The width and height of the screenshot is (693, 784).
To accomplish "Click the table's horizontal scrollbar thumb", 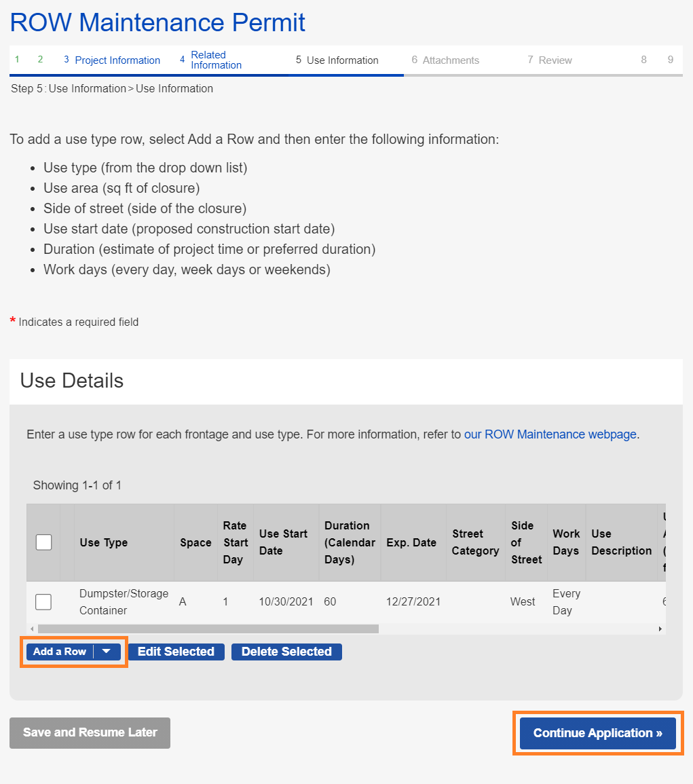I will point(204,629).
